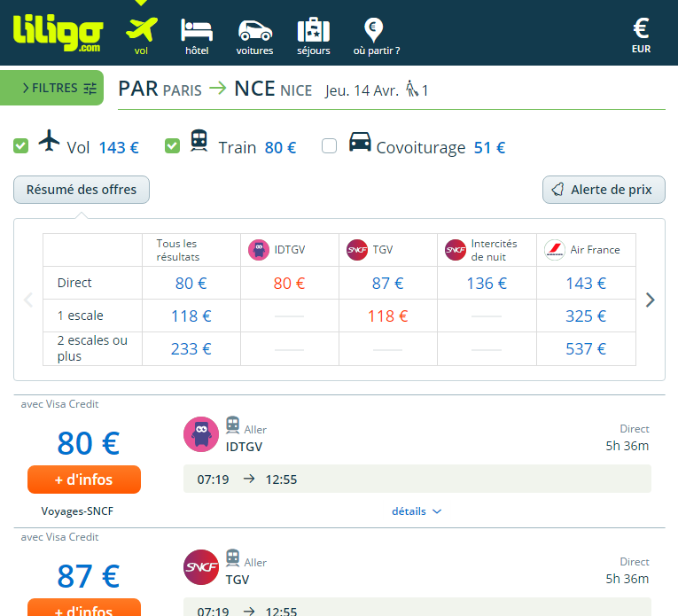Click the Intercités de nuit SNCF logo

pos(456,250)
